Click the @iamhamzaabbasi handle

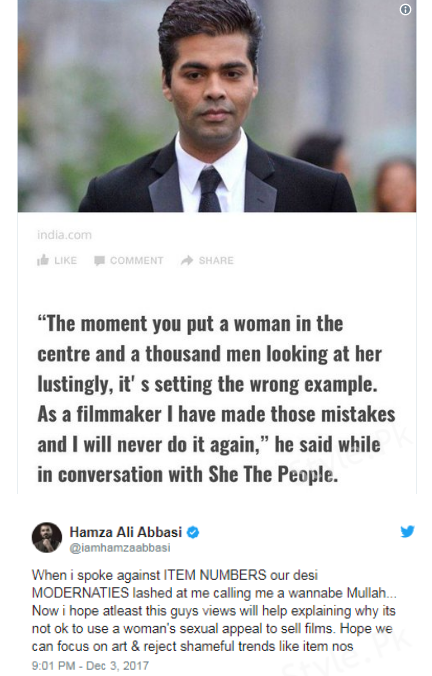pyautogui.click(x=120, y=548)
